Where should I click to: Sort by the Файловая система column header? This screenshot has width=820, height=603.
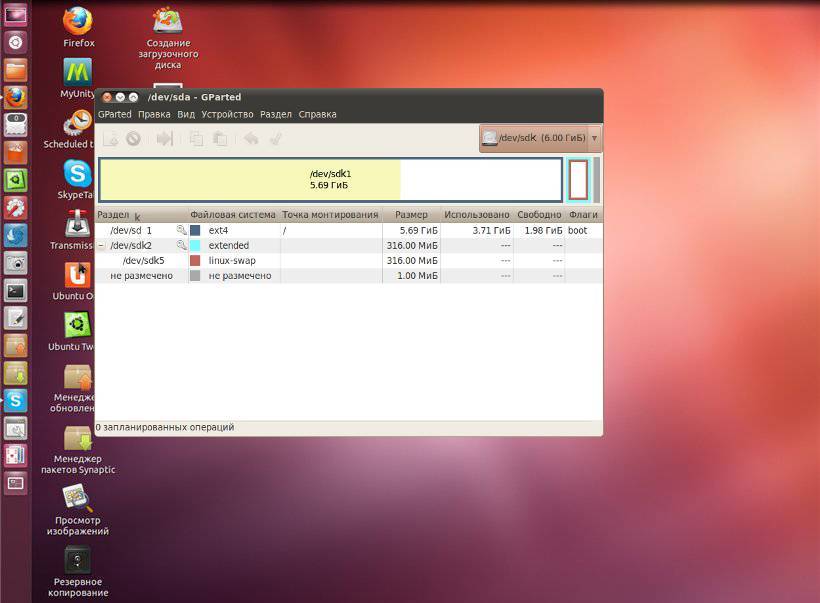click(x=233, y=214)
